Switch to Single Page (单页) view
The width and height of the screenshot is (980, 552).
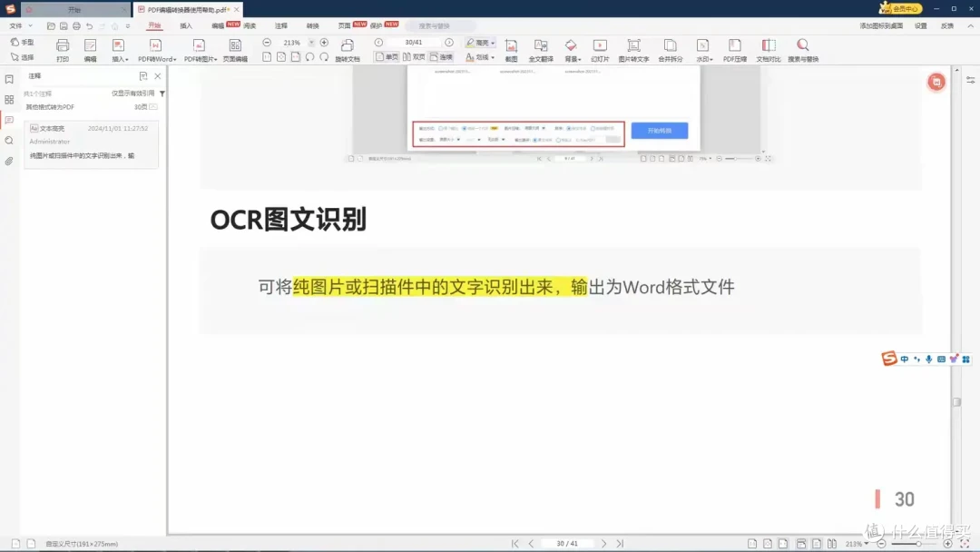tap(387, 57)
